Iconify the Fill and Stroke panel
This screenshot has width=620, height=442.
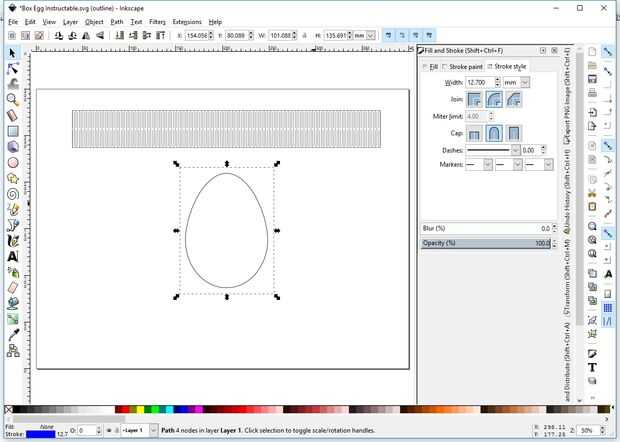(543, 51)
